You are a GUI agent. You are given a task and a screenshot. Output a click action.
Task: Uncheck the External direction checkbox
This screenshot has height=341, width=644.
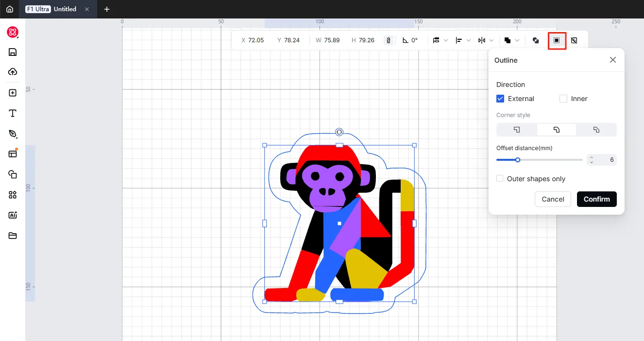500,99
